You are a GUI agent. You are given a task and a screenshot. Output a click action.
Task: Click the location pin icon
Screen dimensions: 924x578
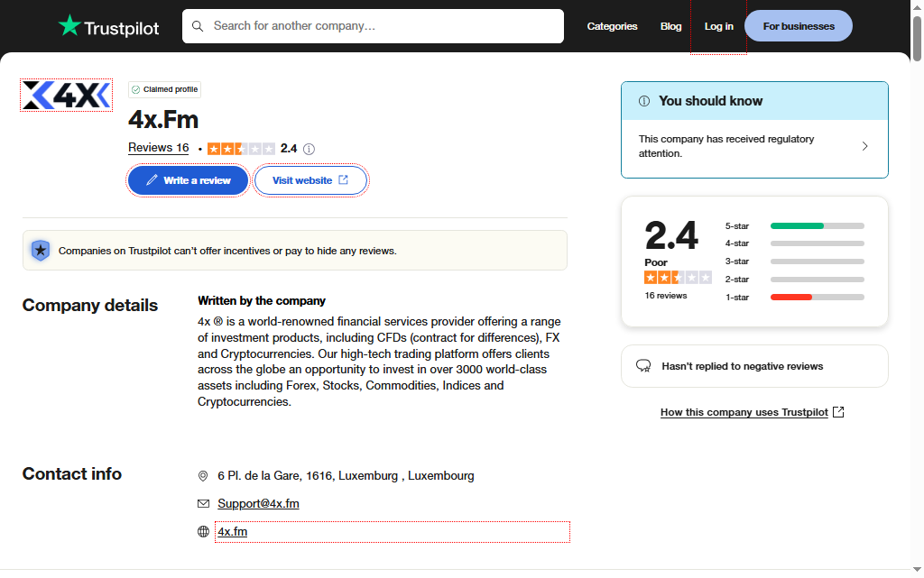[203, 475]
